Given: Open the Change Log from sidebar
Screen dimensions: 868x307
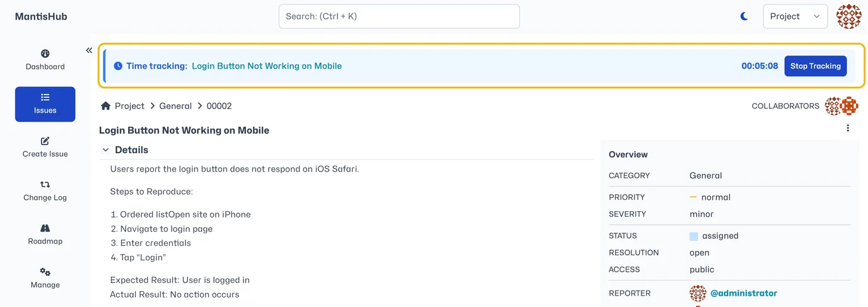Looking at the screenshot, I should pyautogui.click(x=45, y=191).
